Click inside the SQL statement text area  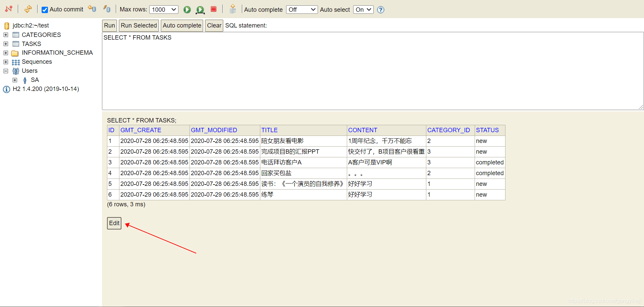(x=373, y=71)
